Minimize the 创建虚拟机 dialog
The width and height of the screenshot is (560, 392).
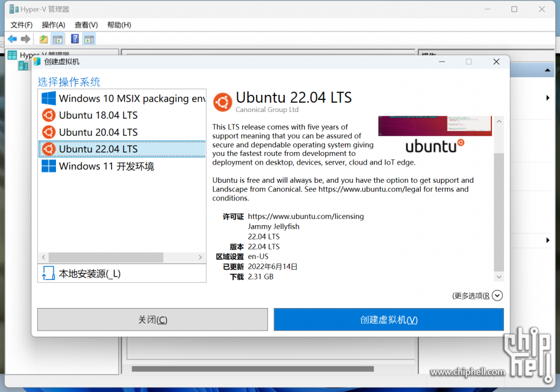pos(442,62)
